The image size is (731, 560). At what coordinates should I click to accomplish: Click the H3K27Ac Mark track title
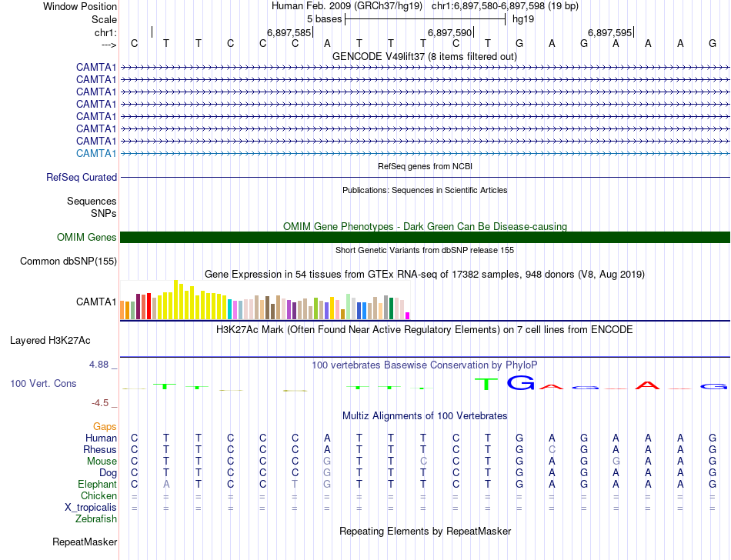tap(425, 330)
